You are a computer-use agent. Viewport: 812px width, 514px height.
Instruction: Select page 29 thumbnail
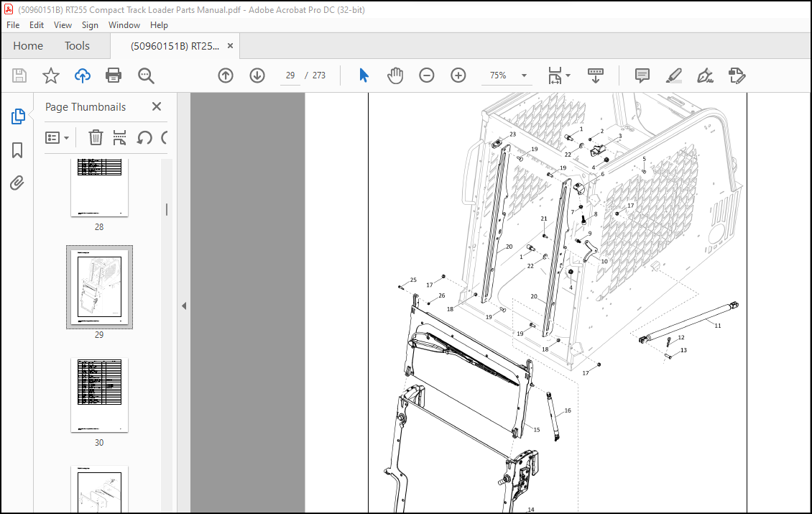(x=99, y=287)
